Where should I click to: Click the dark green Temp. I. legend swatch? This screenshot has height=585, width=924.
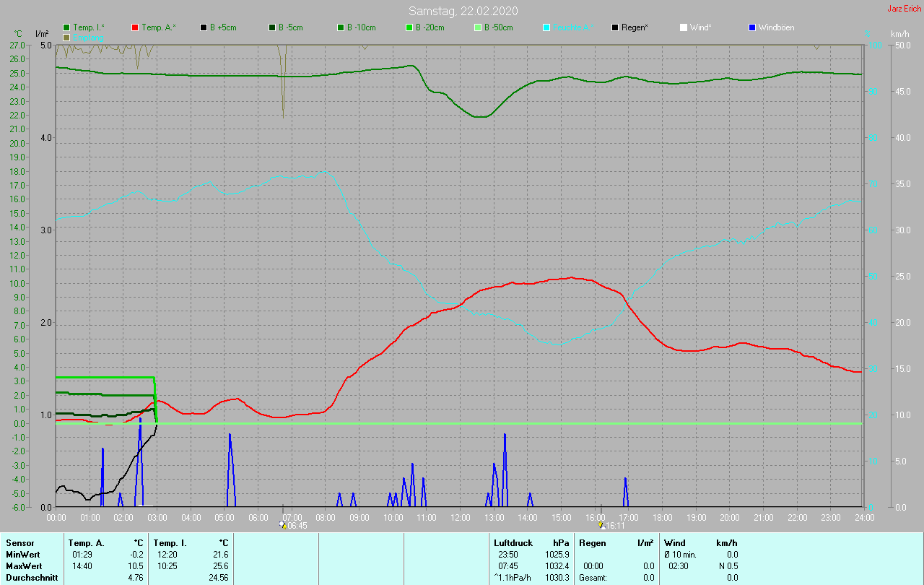click(67, 27)
